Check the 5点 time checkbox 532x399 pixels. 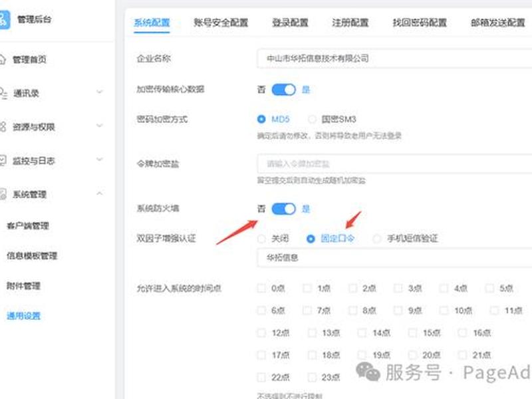tap(489, 288)
